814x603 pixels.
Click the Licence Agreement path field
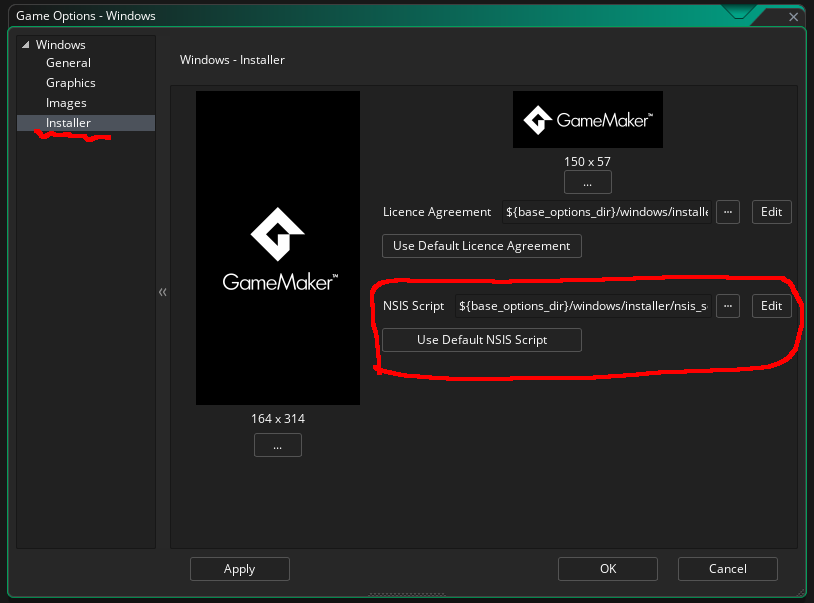(607, 212)
